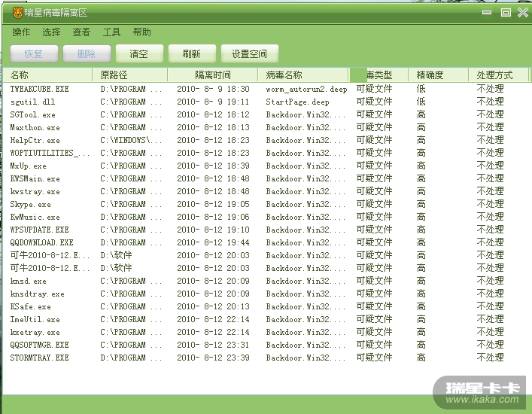Viewport: 532px width, 414px height.
Task: Select the QQSOFTMGR.EXE file entry
Action: [39, 345]
